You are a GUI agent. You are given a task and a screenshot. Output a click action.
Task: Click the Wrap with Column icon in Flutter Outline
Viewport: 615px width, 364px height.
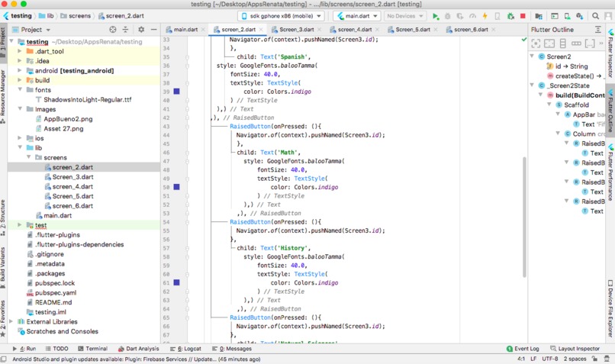[563, 43]
